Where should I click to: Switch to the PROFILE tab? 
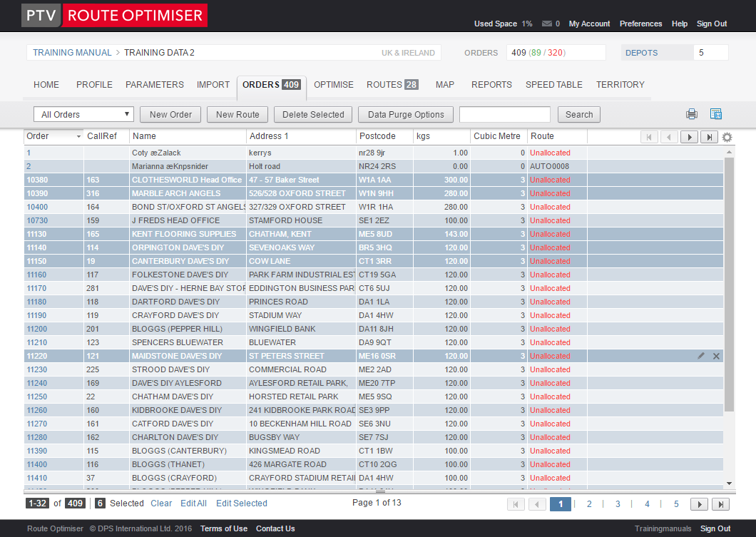click(94, 85)
